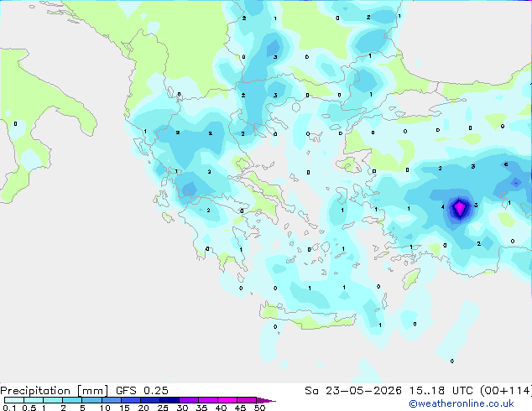The width and height of the screenshot is (532, 411).
Task: Click the Rhodes island outline on map
Action: click(x=411, y=278)
